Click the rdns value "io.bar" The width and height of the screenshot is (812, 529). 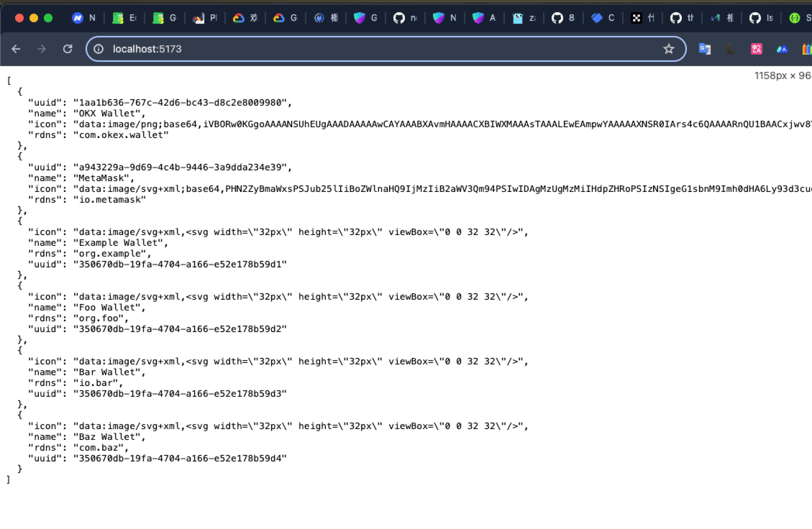tap(95, 383)
